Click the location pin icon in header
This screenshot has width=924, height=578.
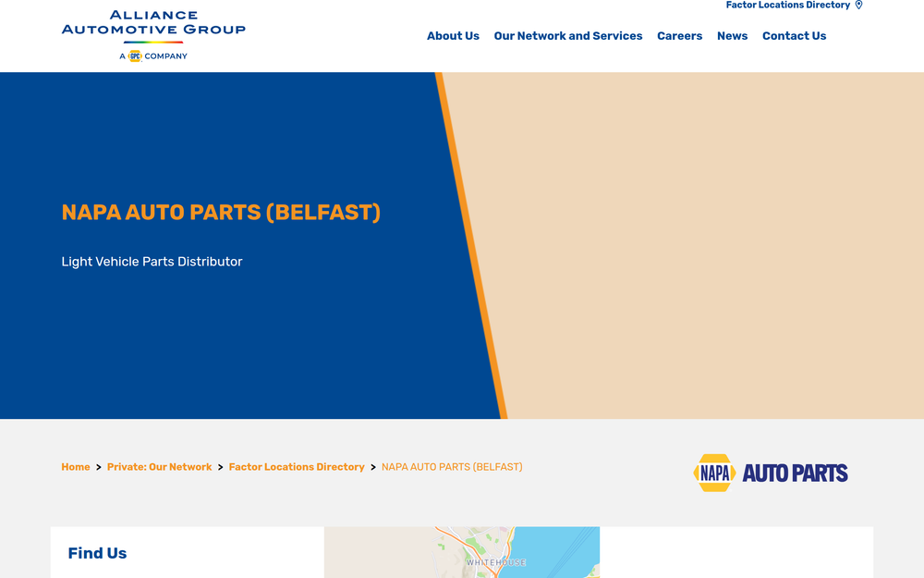coord(858,6)
